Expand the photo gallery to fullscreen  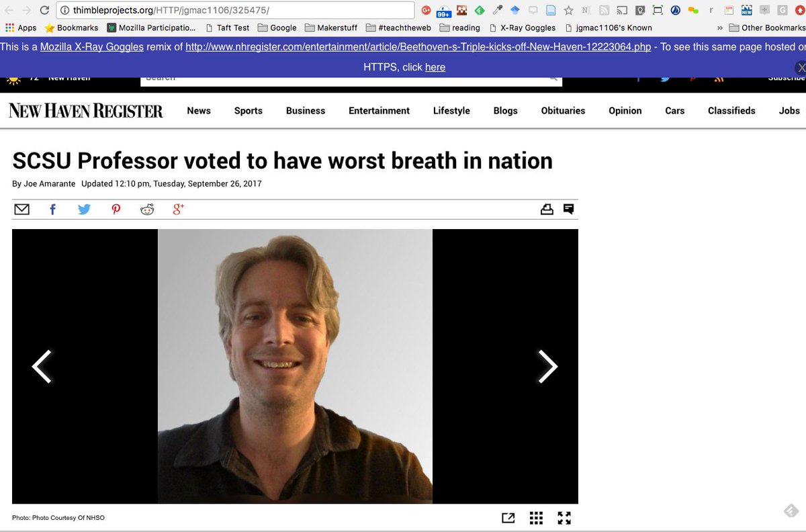click(564, 518)
